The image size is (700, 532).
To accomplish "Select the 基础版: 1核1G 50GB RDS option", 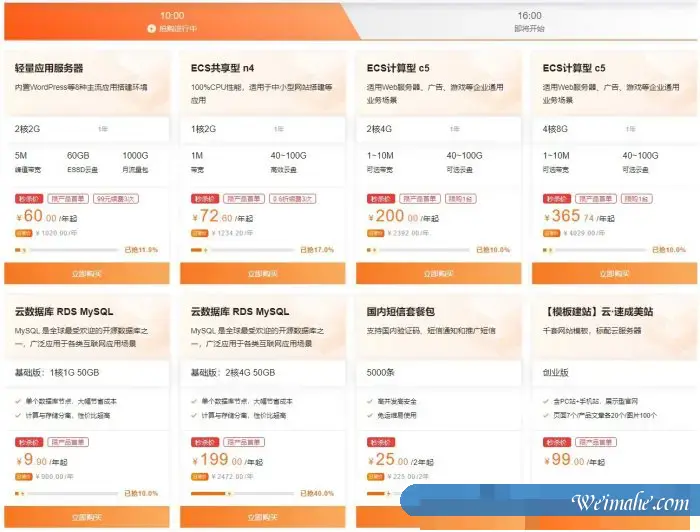I will pyautogui.click(x=57, y=373).
